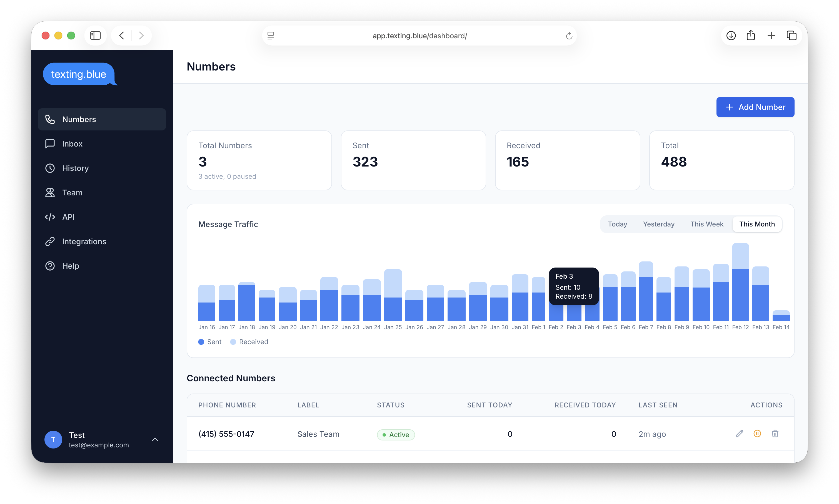The image size is (839, 504).
Task: Open the tab overview in Safari
Action: [x=792, y=35]
